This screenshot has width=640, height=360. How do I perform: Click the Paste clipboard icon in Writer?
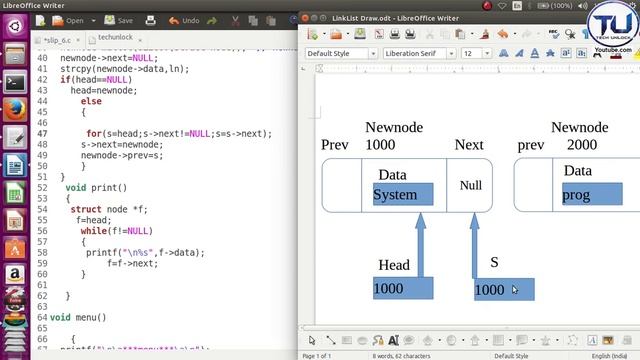tap(460, 34)
